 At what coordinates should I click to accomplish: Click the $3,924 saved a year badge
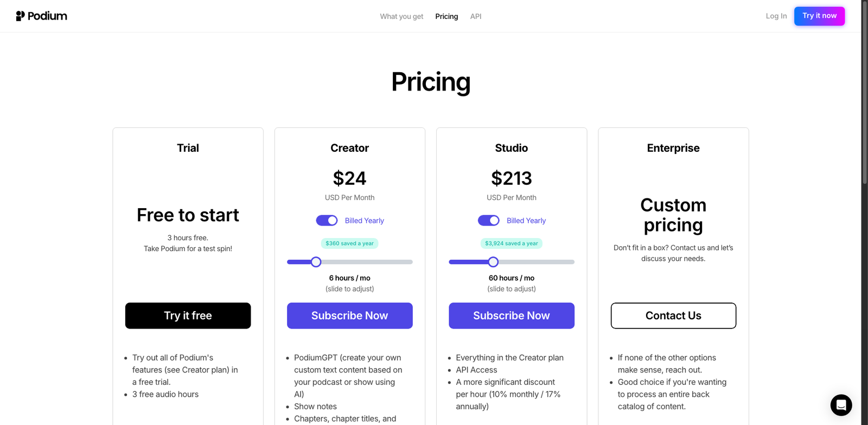pyautogui.click(x=511, y=243)
